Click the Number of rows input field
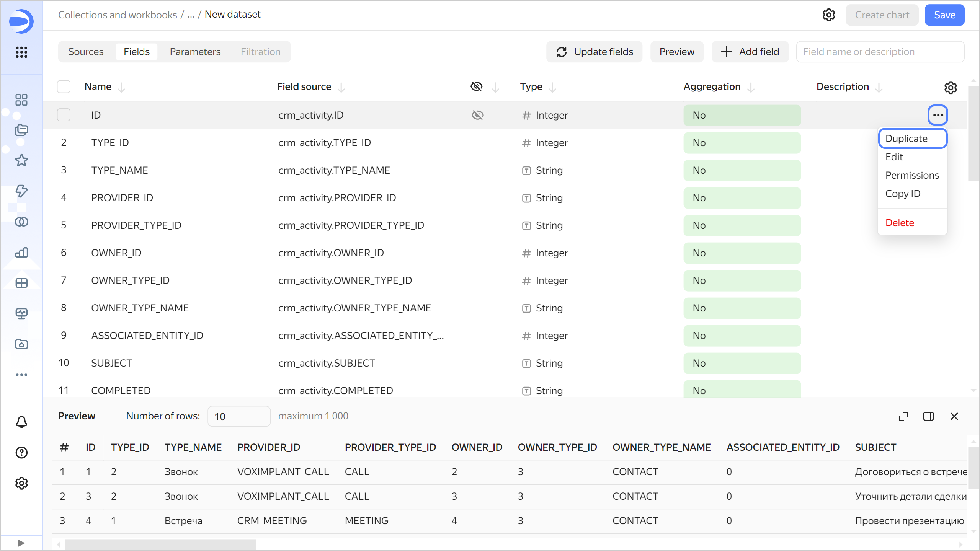980x551 pixels. tap(238, 416)
